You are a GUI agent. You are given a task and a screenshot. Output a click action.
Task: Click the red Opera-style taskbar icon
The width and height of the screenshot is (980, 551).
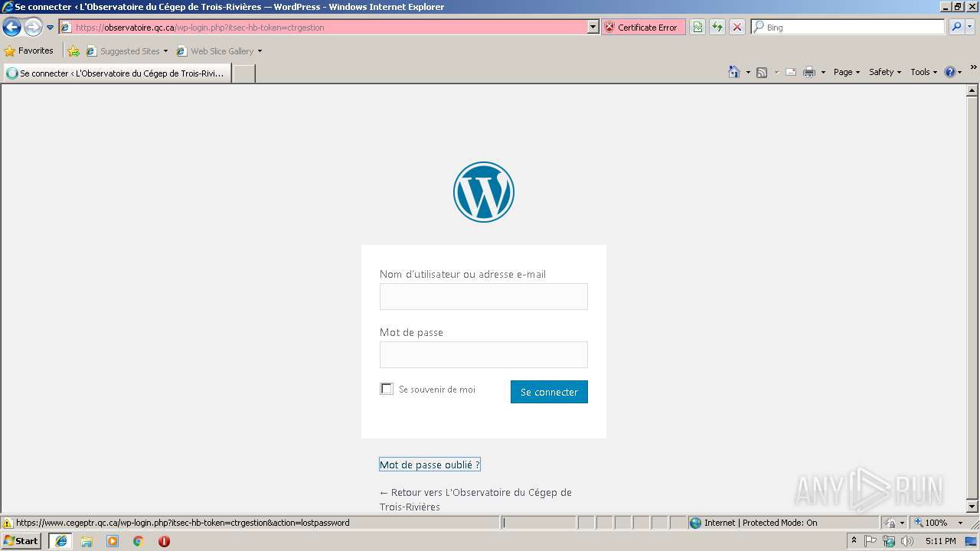coord(164,541)
